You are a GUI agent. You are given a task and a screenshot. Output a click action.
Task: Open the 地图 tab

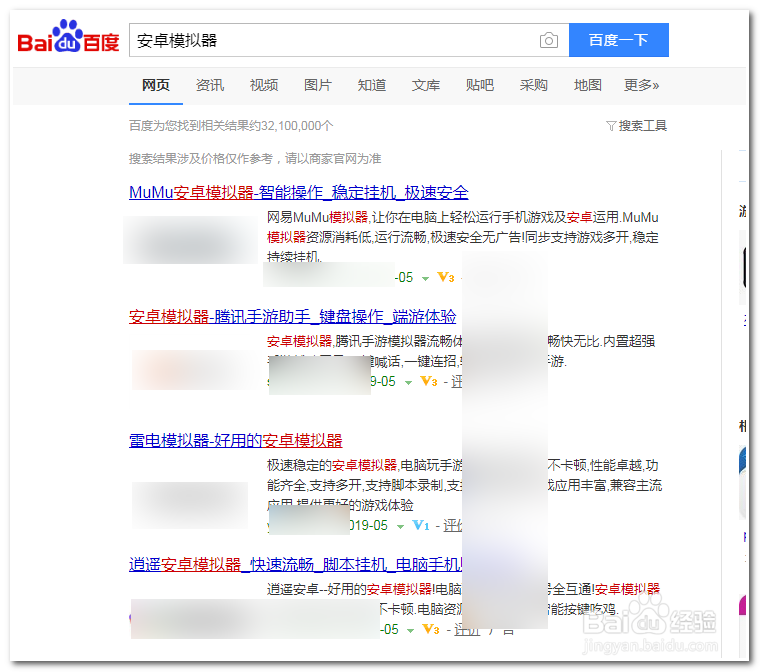[x=588, y=85]
